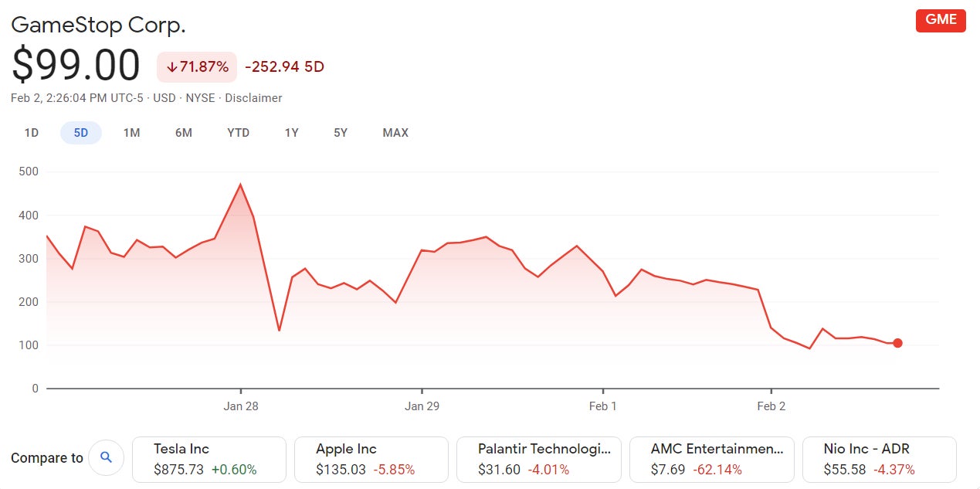Image resolution: width=980 pixels, height=489 pixels.
Task: Click the GameStop Corp. company title
Action: [x=99, y=25]
